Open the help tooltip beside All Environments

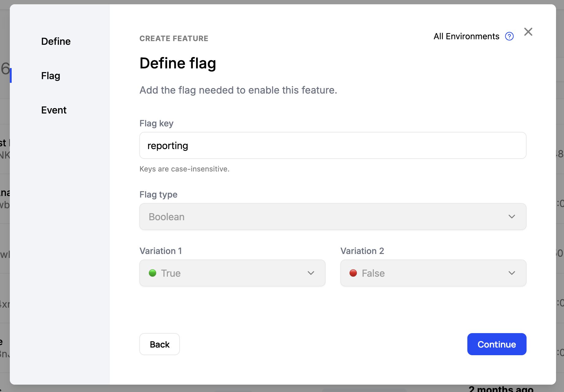click(509, 36)
